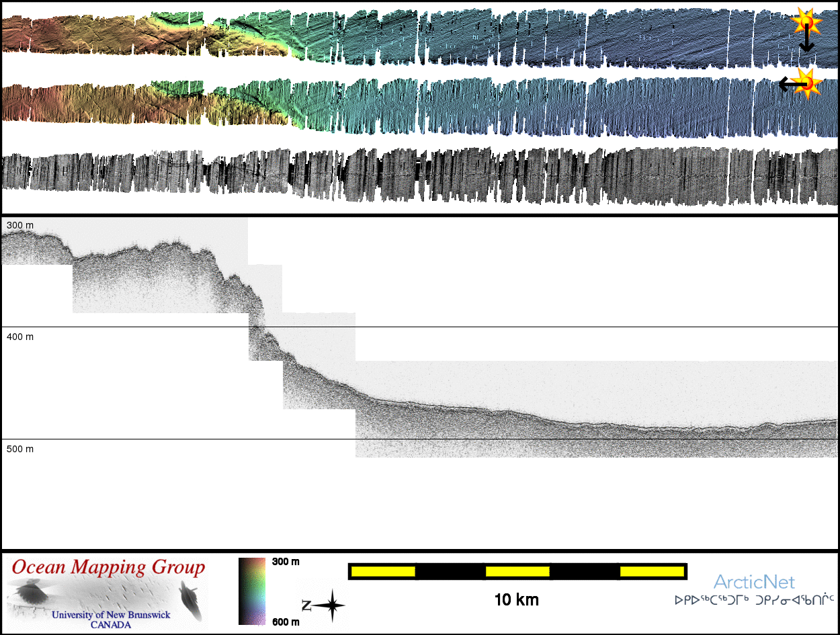Click the depth color legend swatch
The width and height of the screenshot is (840, 635).
tap(252, 591)
